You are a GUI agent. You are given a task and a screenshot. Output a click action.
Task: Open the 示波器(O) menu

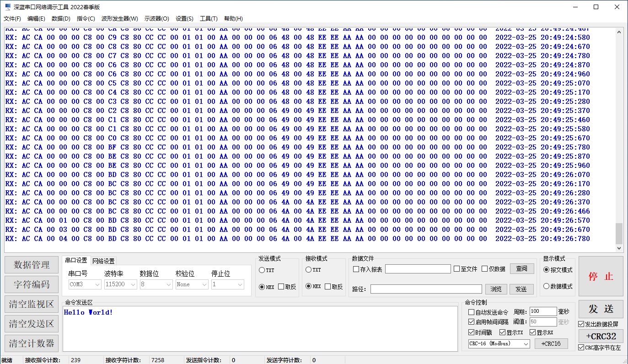(156, 19)
